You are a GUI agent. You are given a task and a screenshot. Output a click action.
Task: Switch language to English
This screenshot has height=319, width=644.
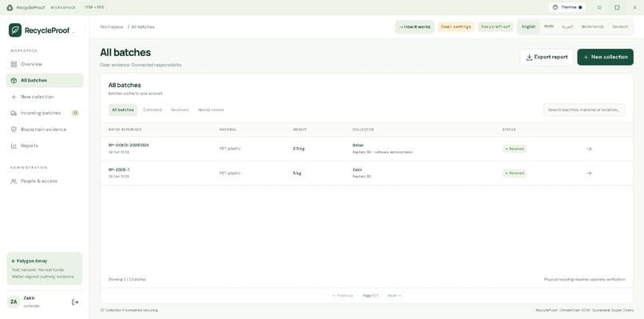pyautogui.click(x=528, y=26)
